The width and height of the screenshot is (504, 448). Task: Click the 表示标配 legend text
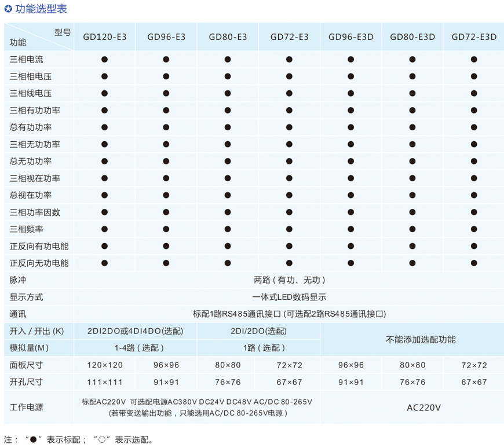point(63,440)
